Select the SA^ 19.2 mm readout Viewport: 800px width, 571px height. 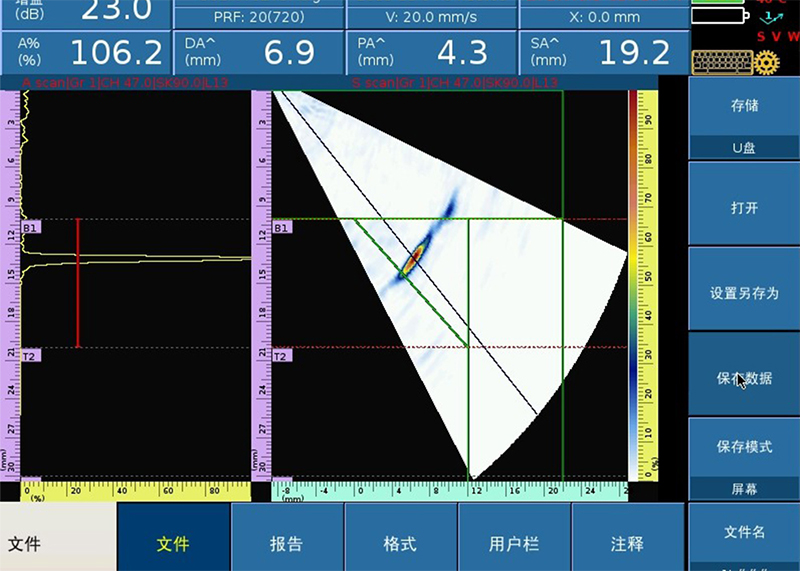click(x=605, y=53)
